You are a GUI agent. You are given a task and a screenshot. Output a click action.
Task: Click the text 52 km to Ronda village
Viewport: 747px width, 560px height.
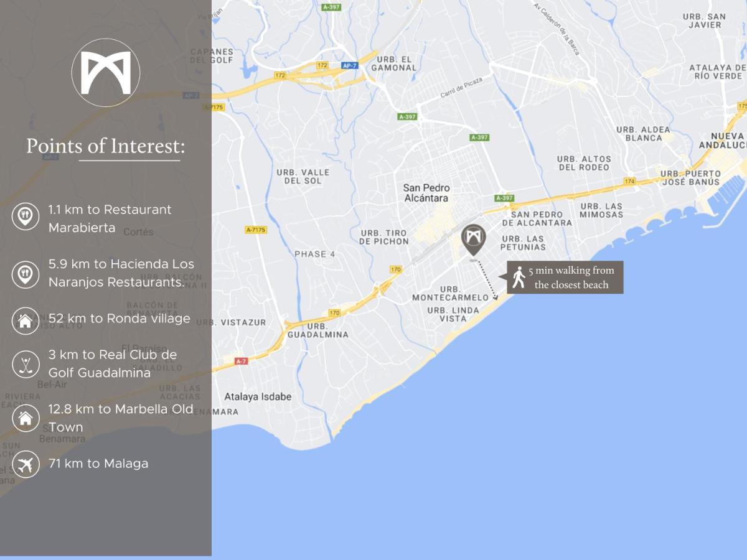click(x=120, y=319)
